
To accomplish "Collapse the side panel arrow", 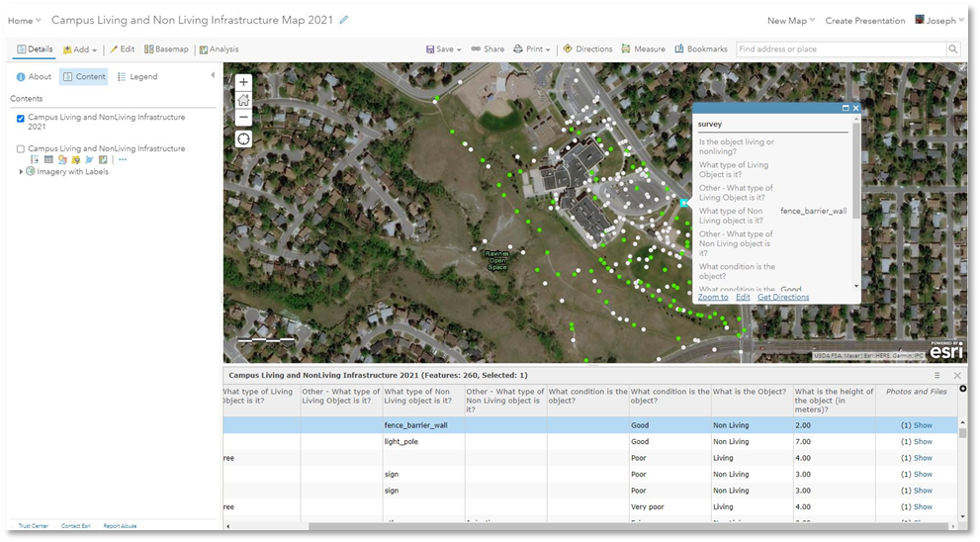I will pos(213,75).
